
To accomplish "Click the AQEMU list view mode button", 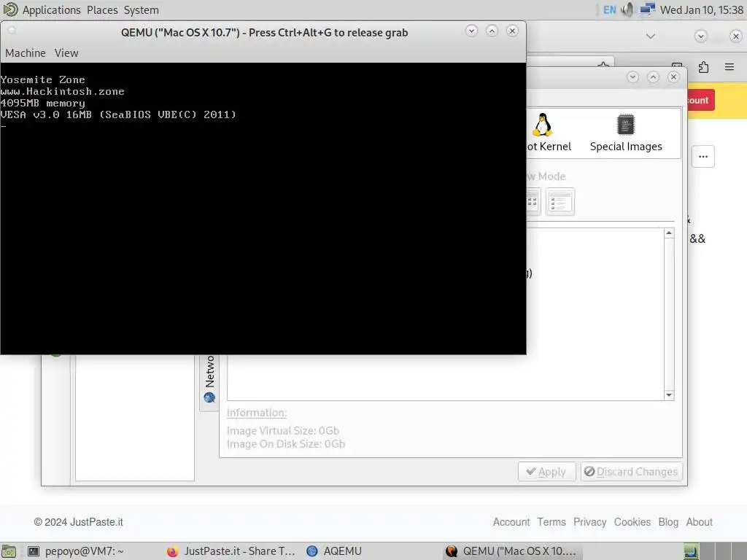I will tap(560, 202).
